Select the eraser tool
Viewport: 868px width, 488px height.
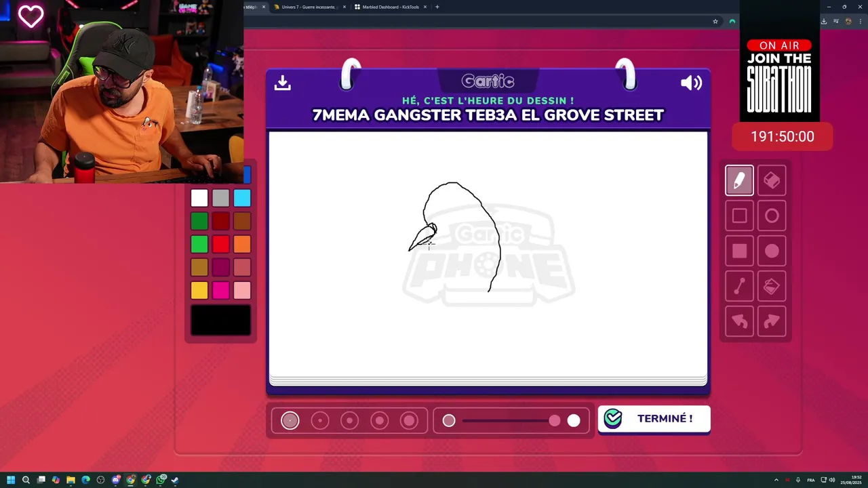click(x=772, y=180)
